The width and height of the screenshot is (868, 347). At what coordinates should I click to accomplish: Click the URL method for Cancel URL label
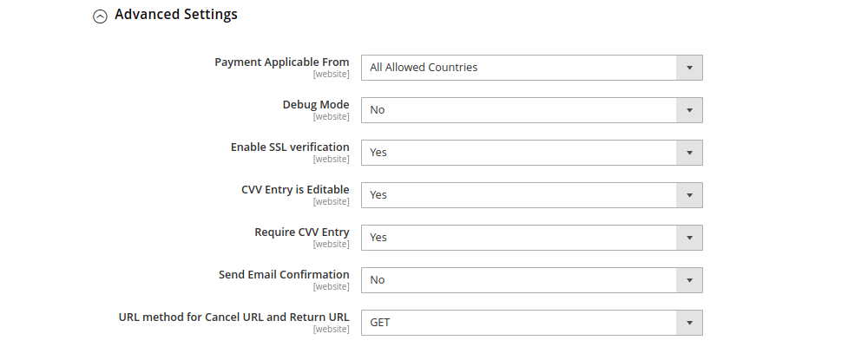tap(233, 318)
